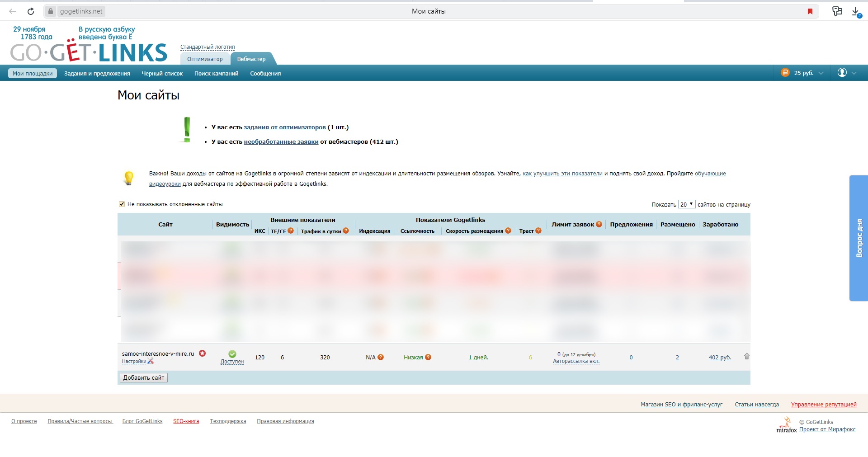Click the Предложения count 0 link
This screenshot has width=868, height=457.
tap(631, 357)
